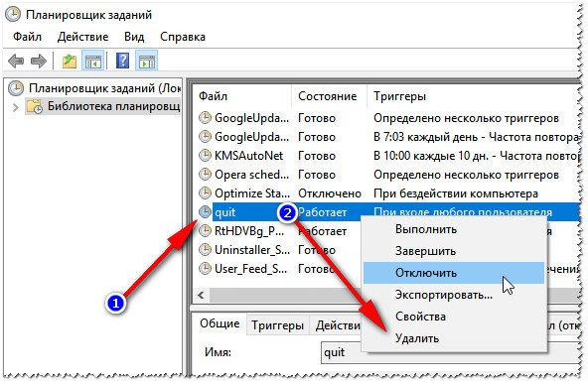
Task: Select the RtHDVBg_P... task name
Action: click(249, 231)
